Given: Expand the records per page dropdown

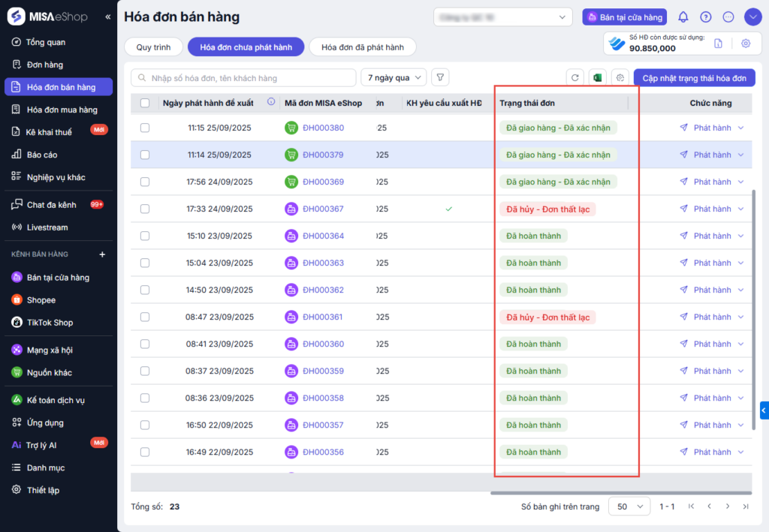Looking at the screenshot, I should (629, 506).
